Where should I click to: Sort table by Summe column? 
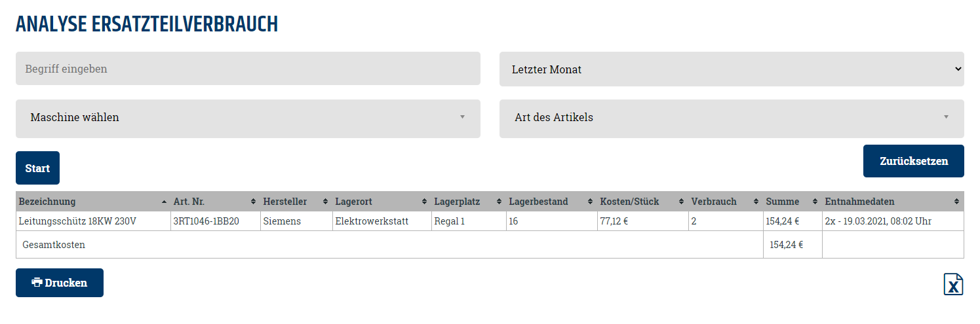793,202
